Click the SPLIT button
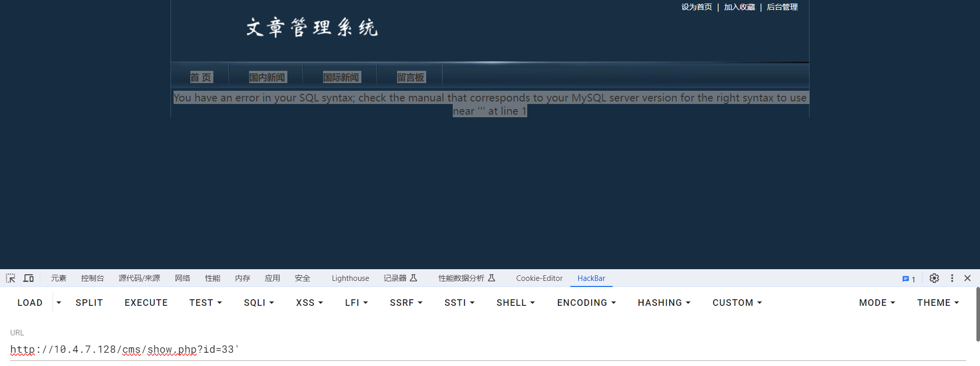Image resolution: width=980 pixels, height=366 pixels. coord(89,303)
